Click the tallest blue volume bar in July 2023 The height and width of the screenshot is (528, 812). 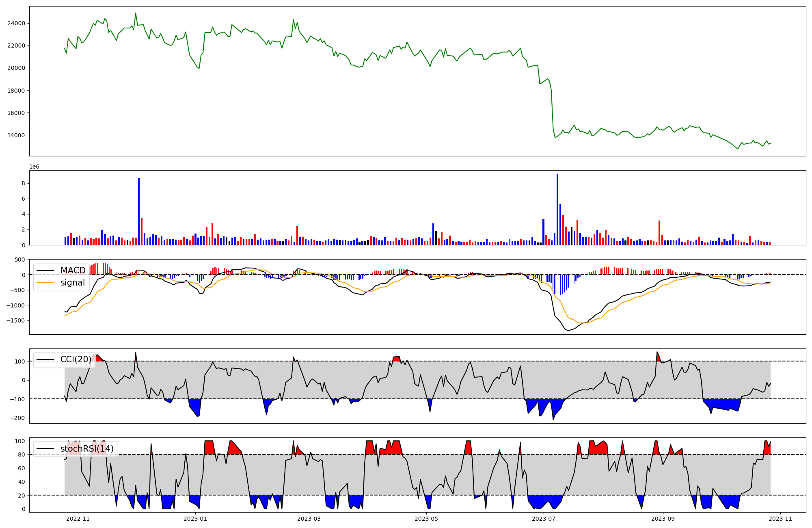557,209
